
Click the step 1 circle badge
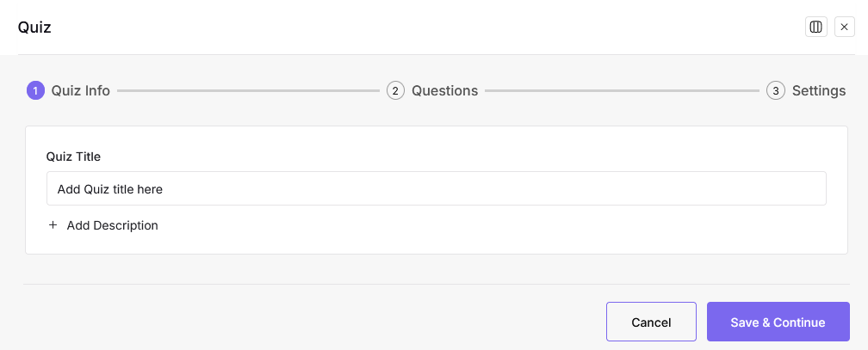coord(35,90)
